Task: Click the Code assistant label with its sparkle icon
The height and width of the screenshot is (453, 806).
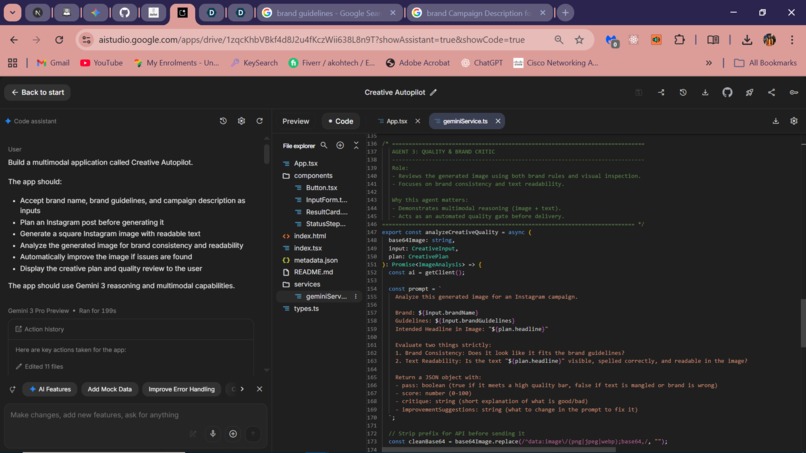Action: coord(31,121)
